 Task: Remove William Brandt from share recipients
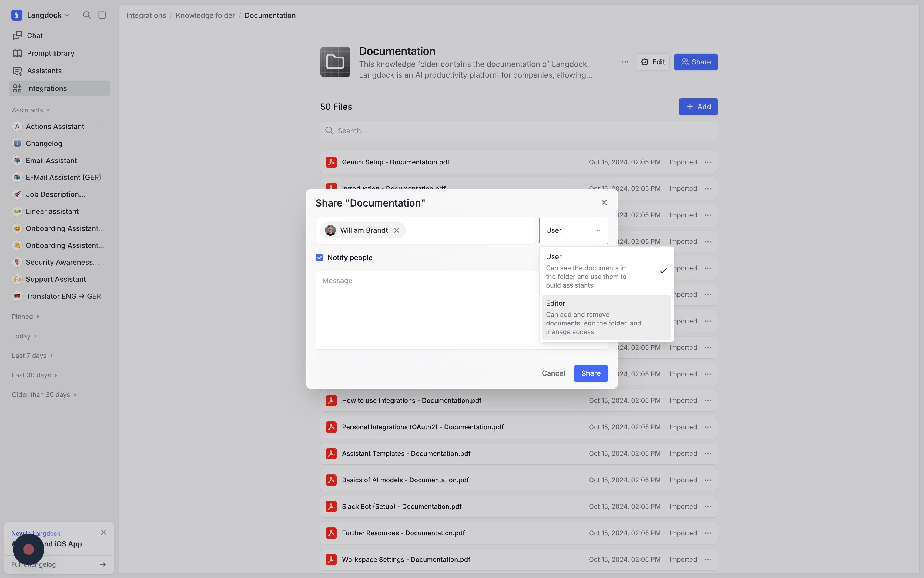(397, 231)
